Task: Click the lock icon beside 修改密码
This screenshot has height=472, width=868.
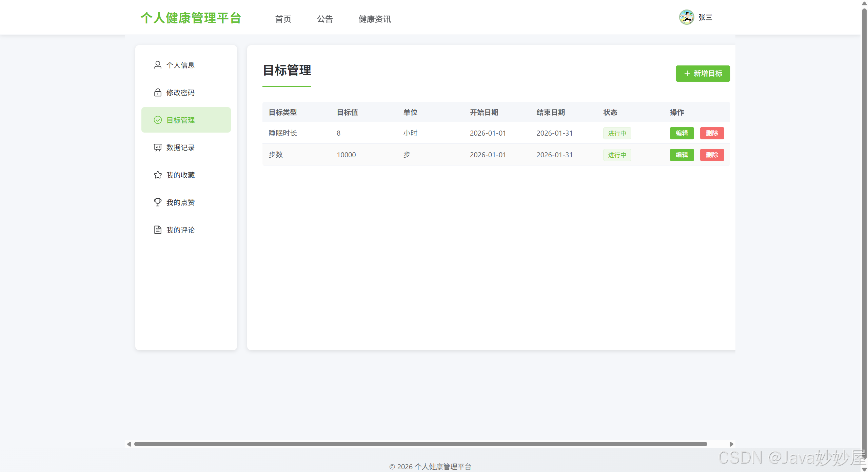Action: [158, 93]
